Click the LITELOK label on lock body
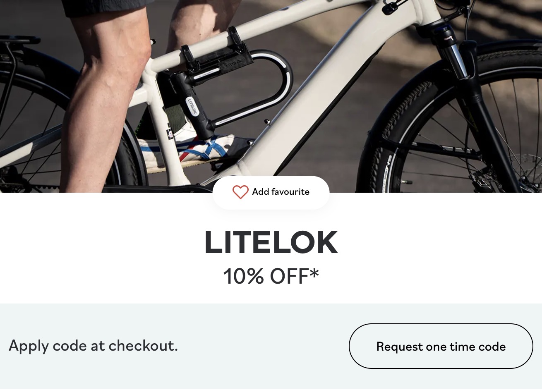The image size is (542, 392). [192, 106]
